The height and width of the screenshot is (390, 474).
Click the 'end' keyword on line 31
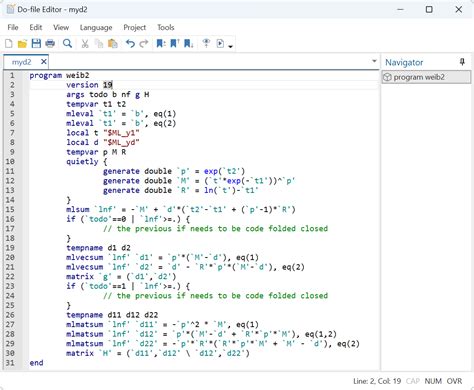36,363
